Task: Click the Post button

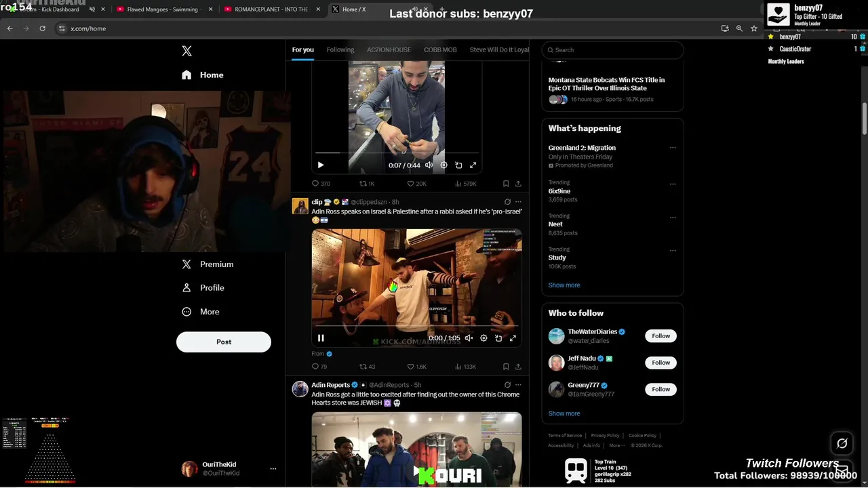Action: [224, 342]
